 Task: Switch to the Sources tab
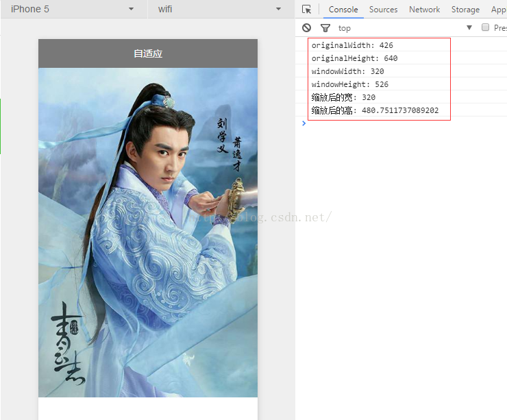[383, 10]
